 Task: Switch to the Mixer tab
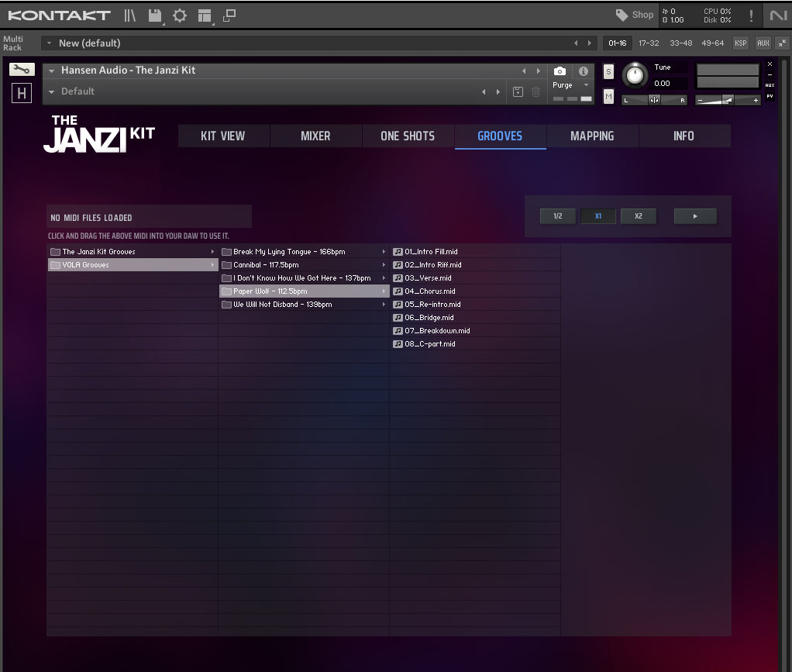point(315,136)
